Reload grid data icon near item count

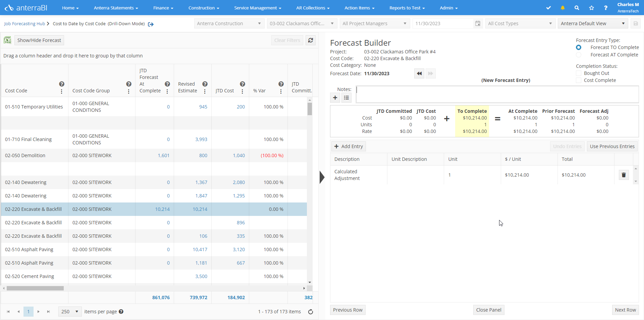tap(311, 312)
